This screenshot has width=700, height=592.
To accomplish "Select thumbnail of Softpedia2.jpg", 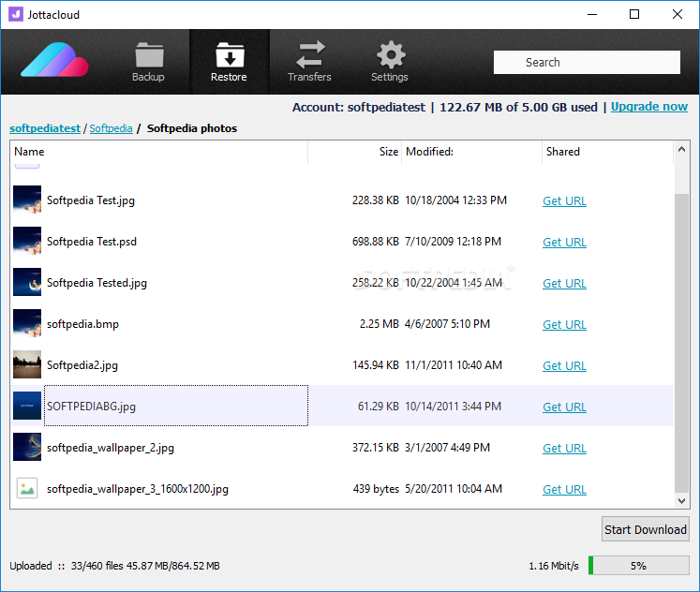I will (27, 364).
